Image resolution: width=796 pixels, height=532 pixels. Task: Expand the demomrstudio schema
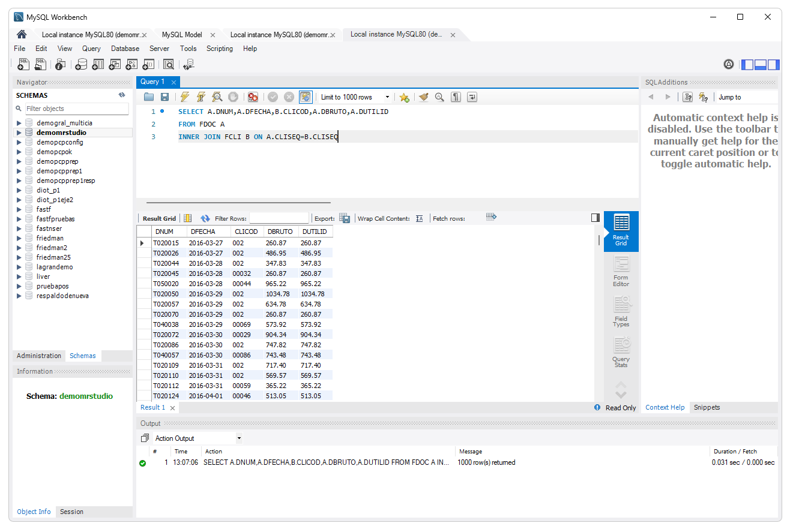19,133
